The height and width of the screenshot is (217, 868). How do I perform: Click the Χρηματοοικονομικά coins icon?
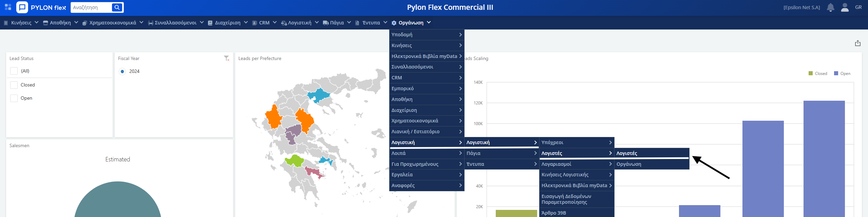click(x=85, y=23)
